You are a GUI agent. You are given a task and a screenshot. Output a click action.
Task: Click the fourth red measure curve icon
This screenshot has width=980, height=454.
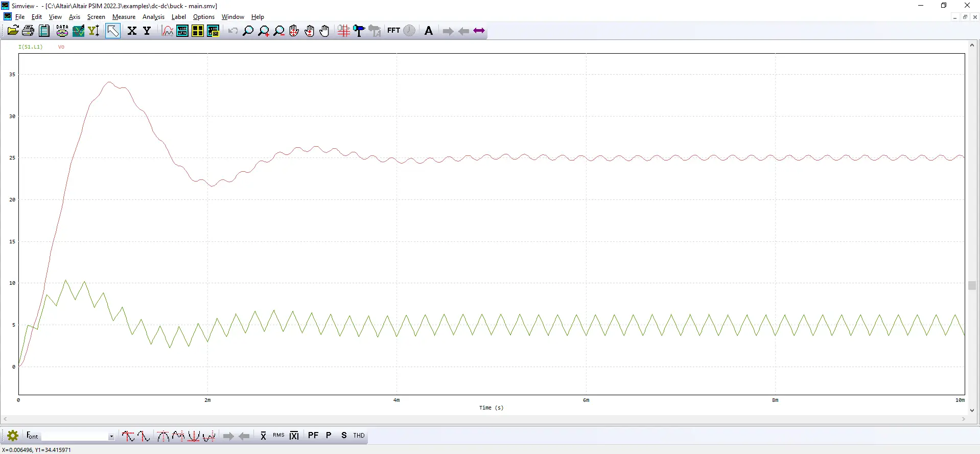(178, 436)
